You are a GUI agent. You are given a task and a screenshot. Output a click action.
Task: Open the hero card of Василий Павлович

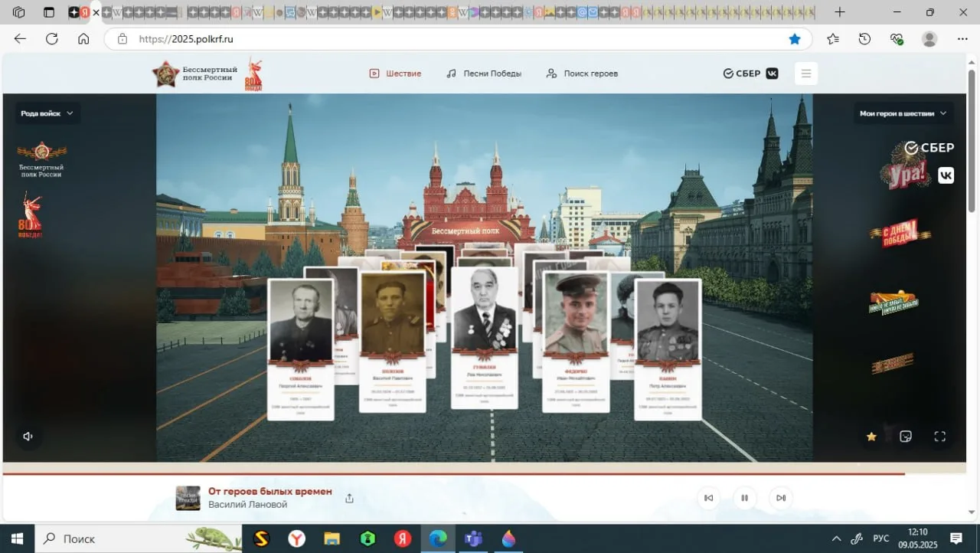click(393, 342)
